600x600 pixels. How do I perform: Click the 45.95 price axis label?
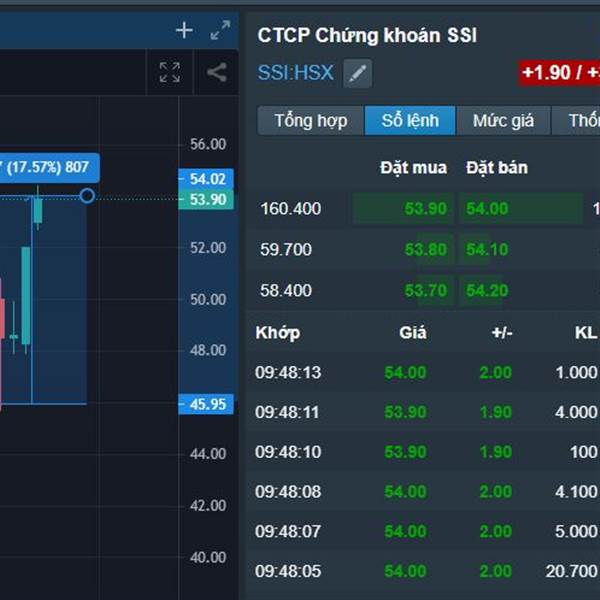tap(206, 404)
